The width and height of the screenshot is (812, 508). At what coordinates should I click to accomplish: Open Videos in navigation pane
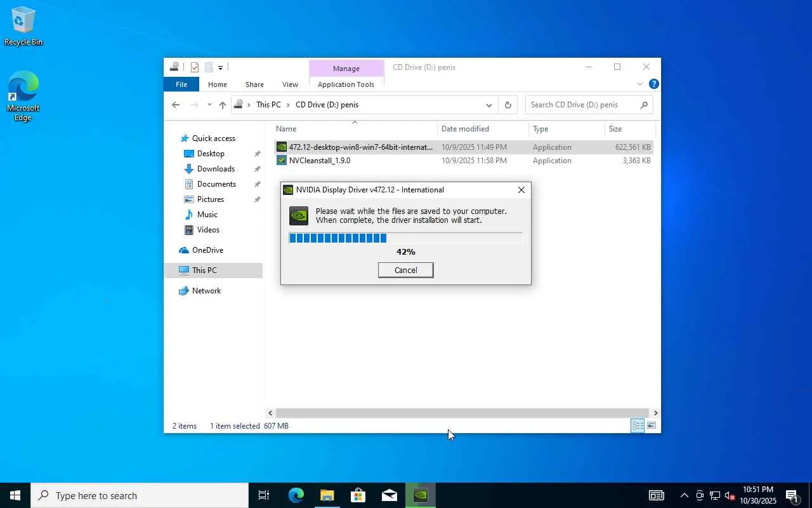click(x=208, y=230)
